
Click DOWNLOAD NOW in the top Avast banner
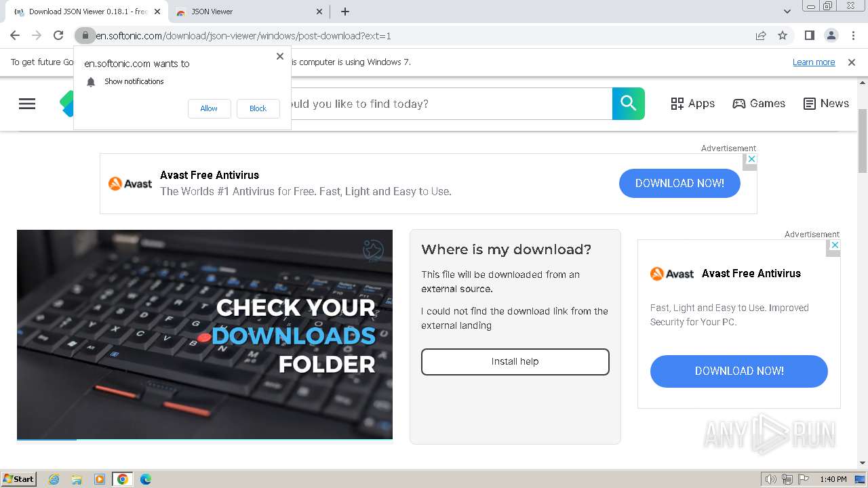pyautogui.click(x=679, y=183)
